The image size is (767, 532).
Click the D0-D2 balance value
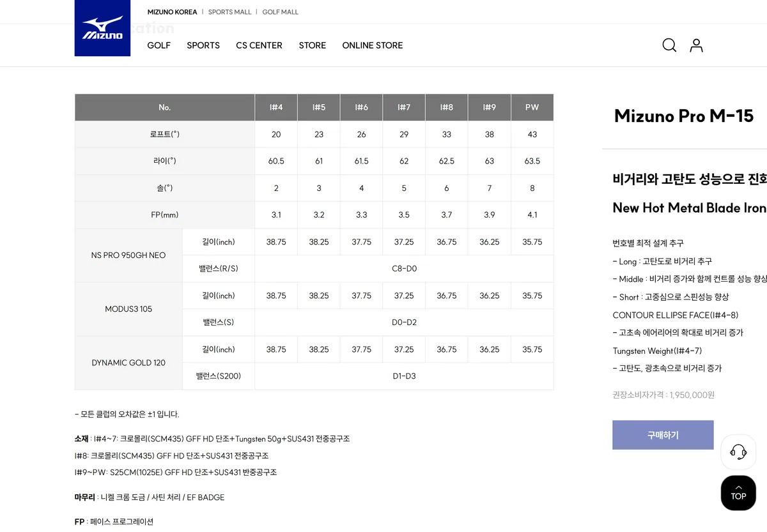point(404,323)
